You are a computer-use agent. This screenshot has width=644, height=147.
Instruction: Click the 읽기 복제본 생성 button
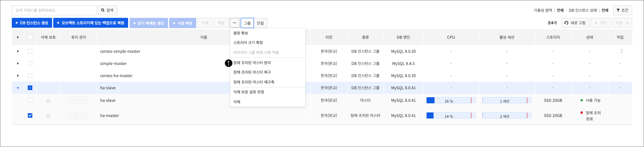tap(149, 23)
